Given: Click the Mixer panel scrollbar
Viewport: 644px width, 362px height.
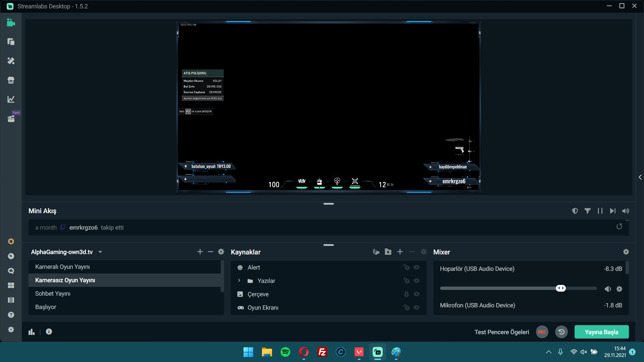Looking at the screenshot, I should [627, 268].
